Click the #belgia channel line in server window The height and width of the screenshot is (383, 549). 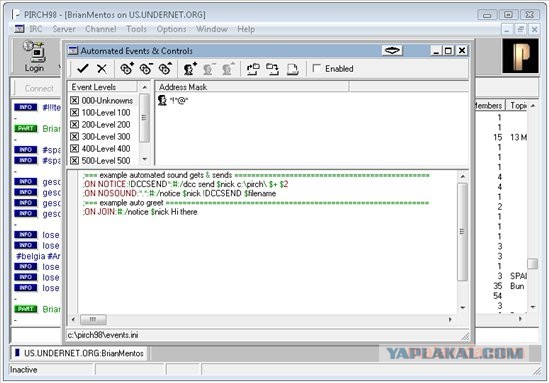point(38,256)
